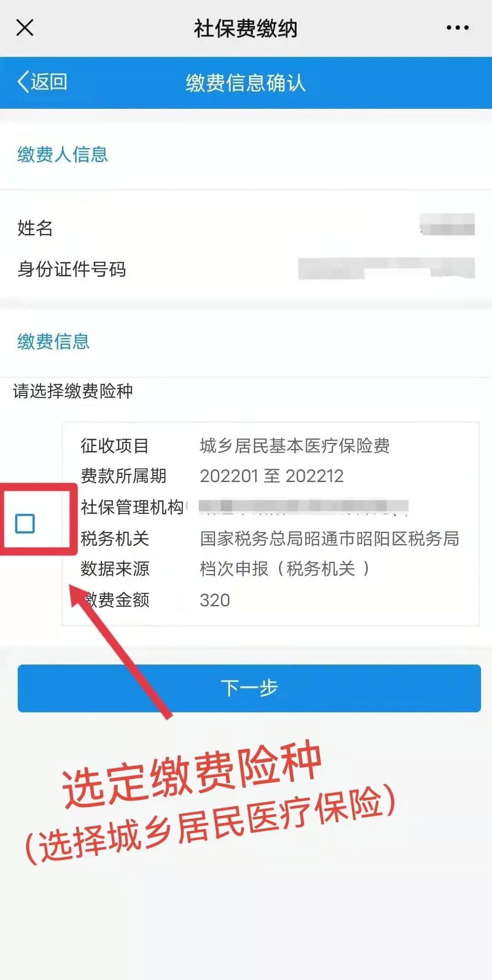
Task: Click the payment amount 320 value
Action: click(x=215, y=600)
